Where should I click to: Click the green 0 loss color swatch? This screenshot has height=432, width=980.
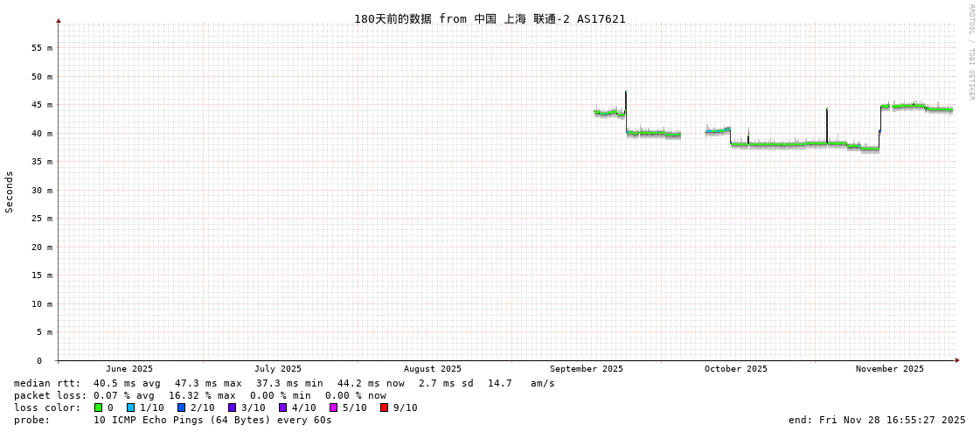click(x=98, y=408)
